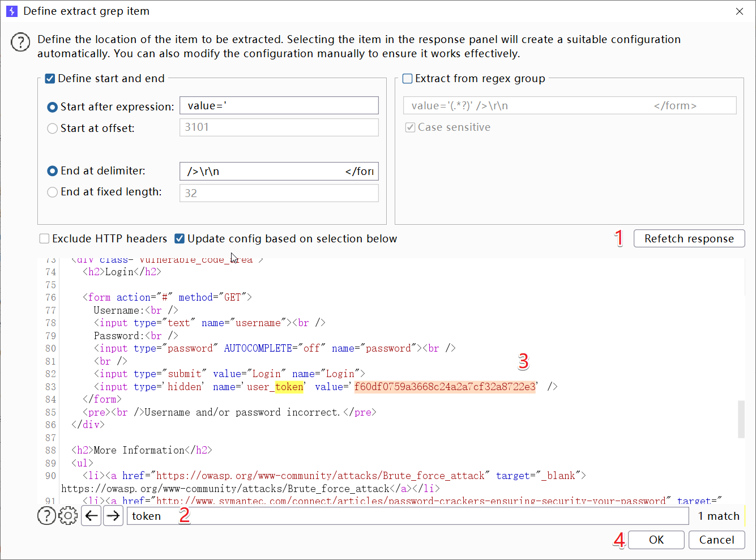Click the More Information heading line
The width and height of the screenshot is (756, 560).
pos(142,450)
